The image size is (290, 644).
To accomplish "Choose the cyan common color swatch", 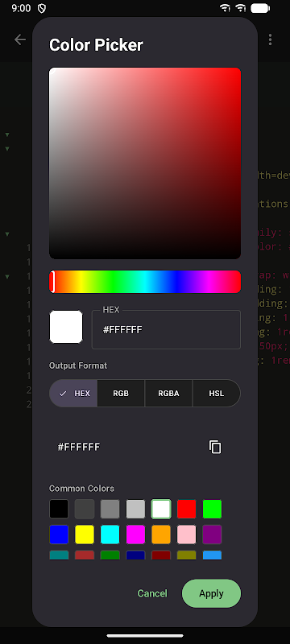I will (x=110, y=535).
